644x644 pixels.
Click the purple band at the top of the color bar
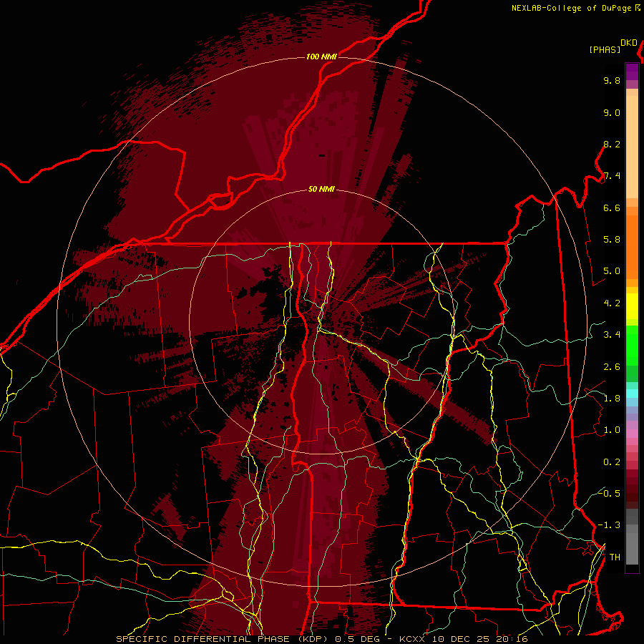pyautogui.click(x=632, y=72)
